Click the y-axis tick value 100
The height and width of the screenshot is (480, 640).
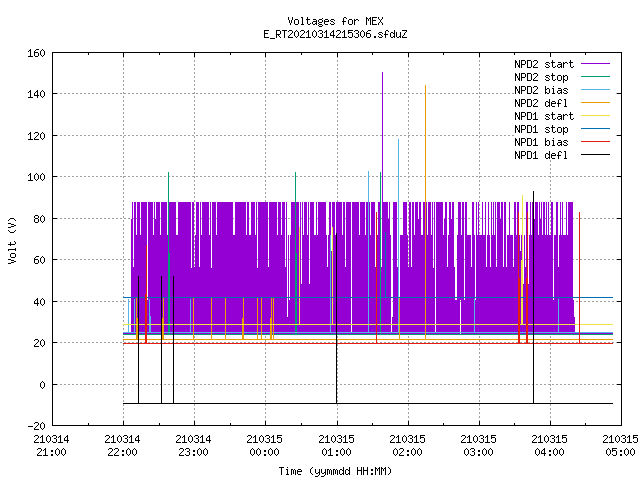36,177
